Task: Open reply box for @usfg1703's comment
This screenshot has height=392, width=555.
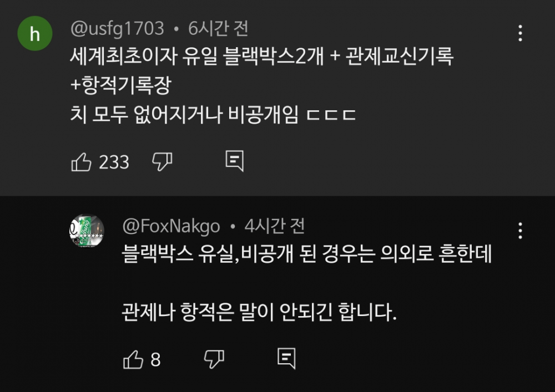Action: tap(235, 161)
